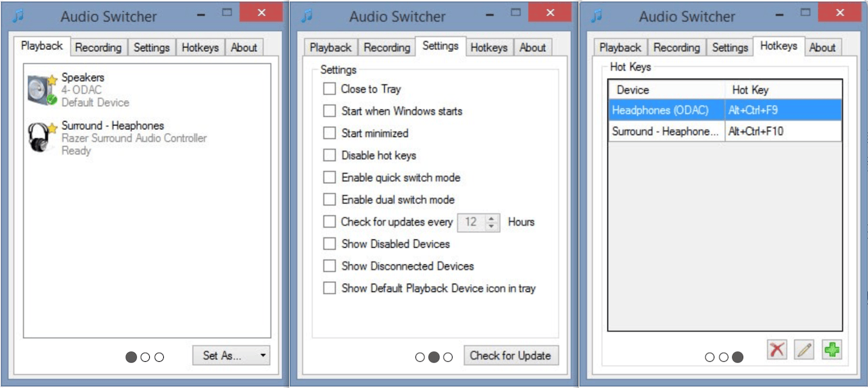Click the hours value field showing 12
Image resolution: width=868 pixels, height=388 pixels.
pyautogui.click(x=472, y=222)
